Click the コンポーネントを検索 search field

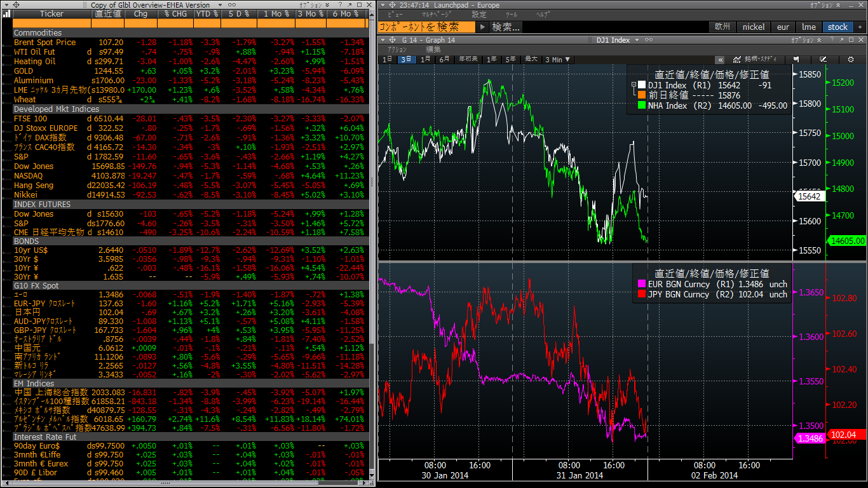pyautogui.click(x=426, y=27)
